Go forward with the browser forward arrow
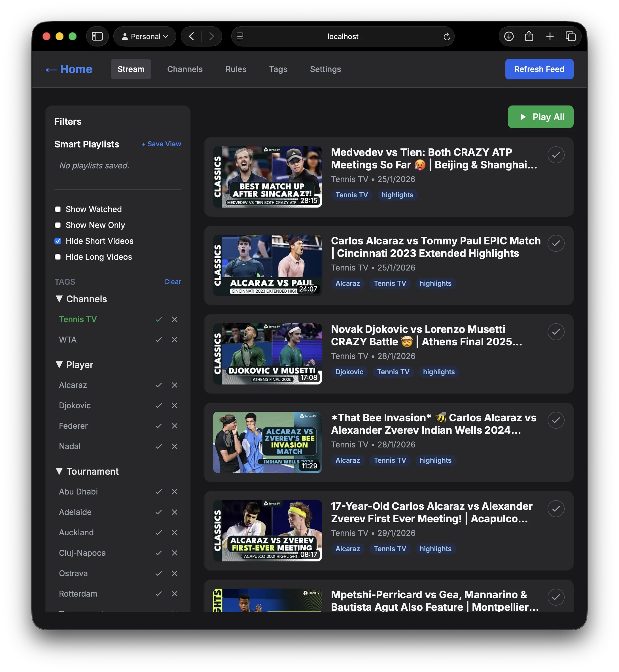The image size is (619, 672). click(x=211, y=36)
